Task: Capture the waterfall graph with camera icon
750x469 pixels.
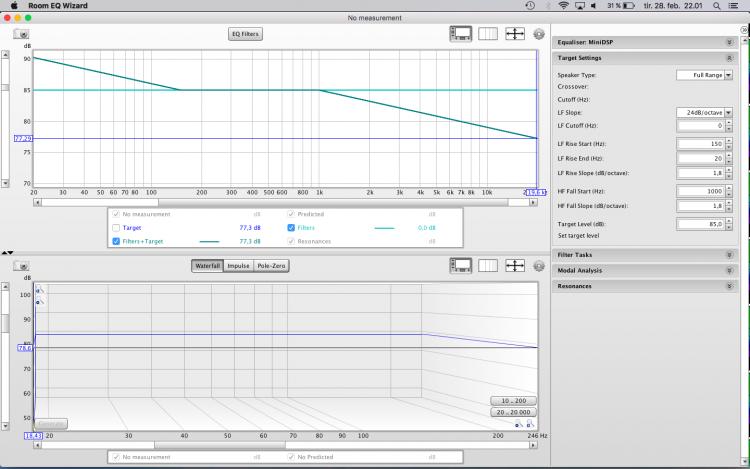Action: (x=21, y=266)
